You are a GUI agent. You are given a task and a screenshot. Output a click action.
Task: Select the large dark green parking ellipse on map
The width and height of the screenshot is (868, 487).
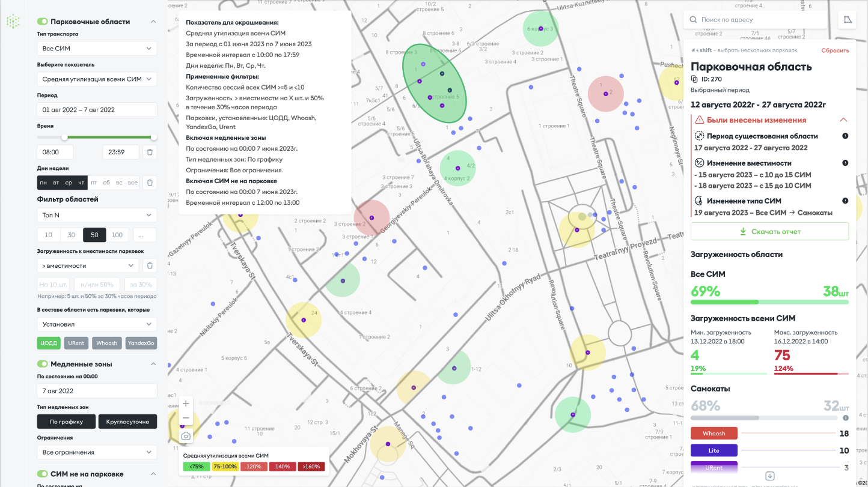click(434, 83)
